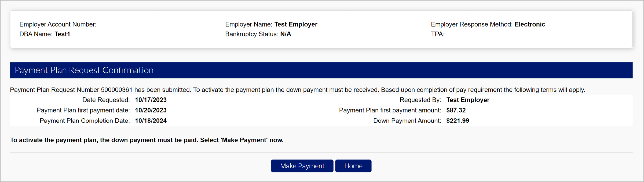Select the employer information summary card
Image resolution: width=644 pixels, height=182 pixels.
[x=322, y=29]
